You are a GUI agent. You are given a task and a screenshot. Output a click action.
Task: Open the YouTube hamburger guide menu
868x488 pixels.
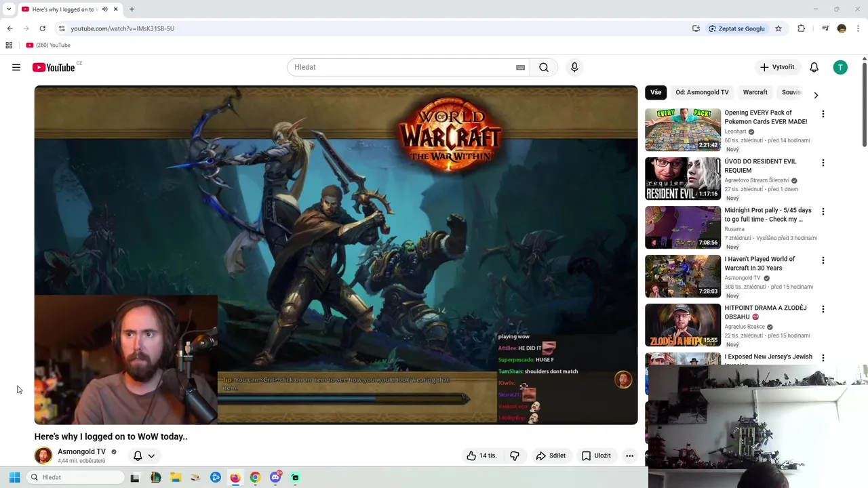tap(16, 67)
